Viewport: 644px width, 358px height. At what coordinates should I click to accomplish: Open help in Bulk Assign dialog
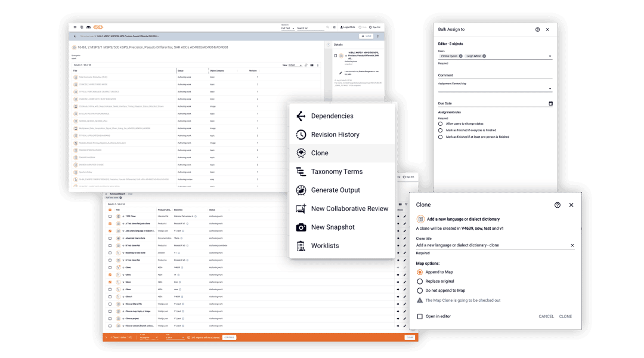(x=537, y=29)
